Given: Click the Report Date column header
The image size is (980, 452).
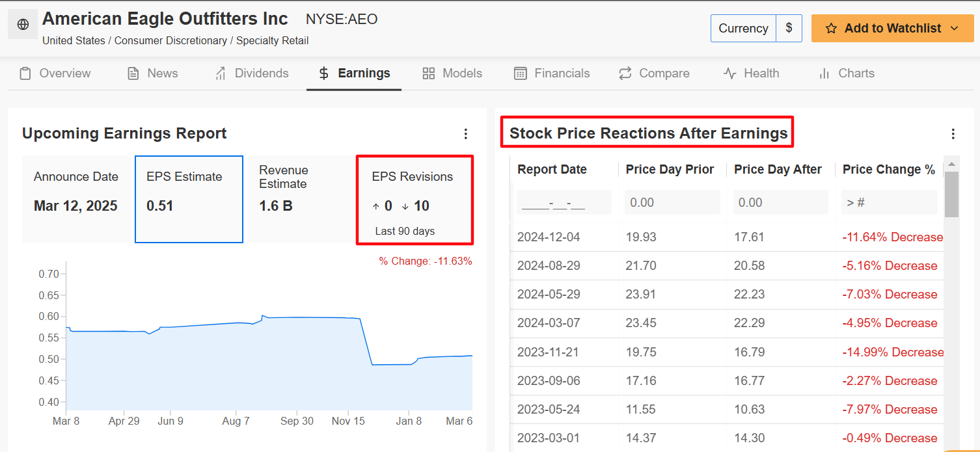Looking at the screenshot, I should click(552, 170).
